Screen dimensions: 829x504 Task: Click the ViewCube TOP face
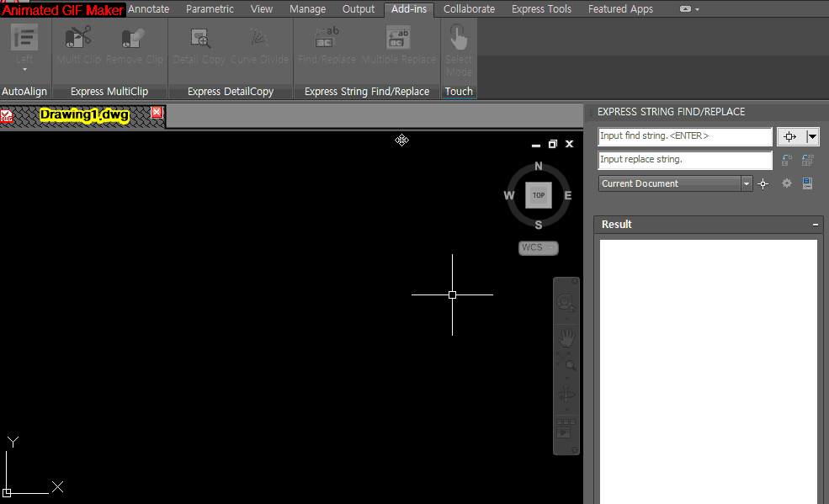click(x=539, y=195)
